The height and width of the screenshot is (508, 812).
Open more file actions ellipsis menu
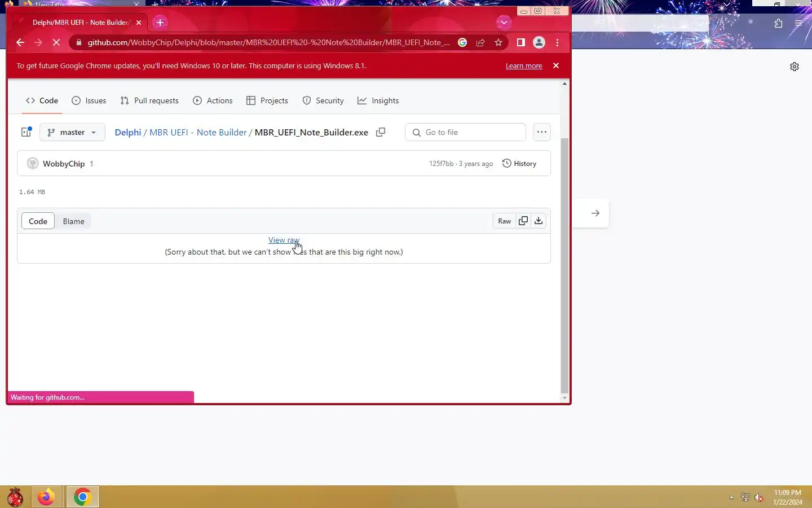[x=542, y=132]
